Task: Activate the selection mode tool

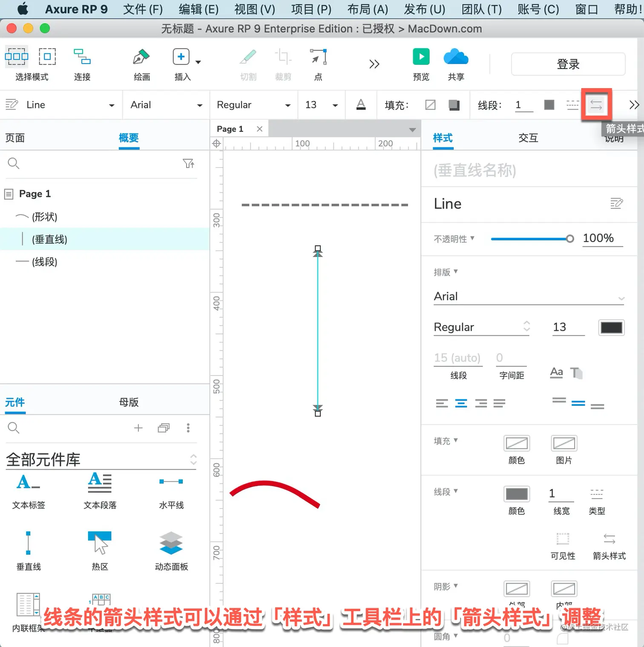Action: 17,57
